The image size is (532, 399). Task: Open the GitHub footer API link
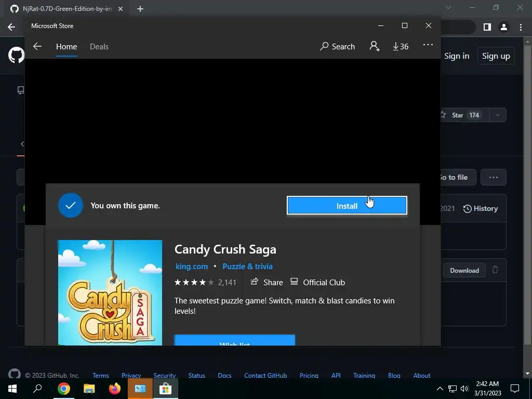336,375
